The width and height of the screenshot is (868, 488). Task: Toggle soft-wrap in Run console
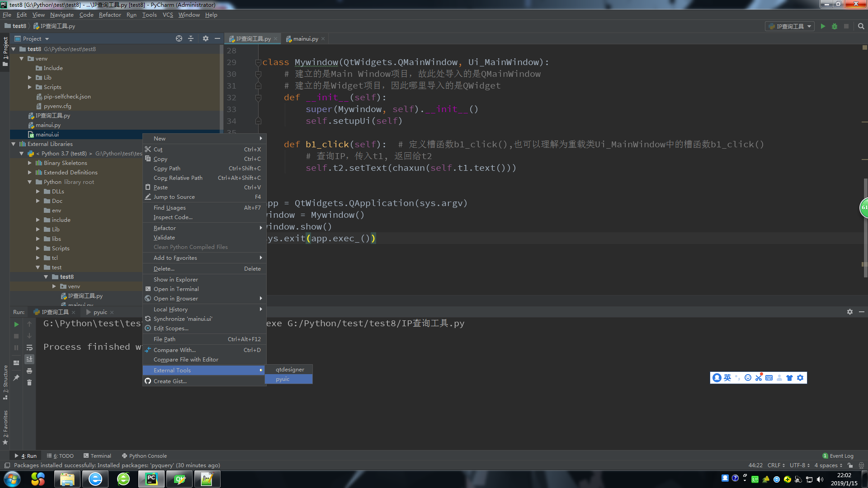tap(29, 347)
